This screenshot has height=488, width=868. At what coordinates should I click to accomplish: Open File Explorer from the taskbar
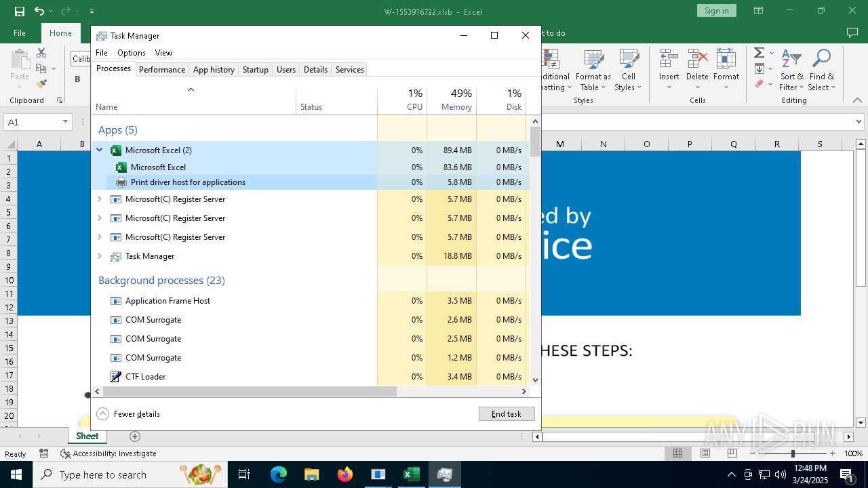coord(312,474)
